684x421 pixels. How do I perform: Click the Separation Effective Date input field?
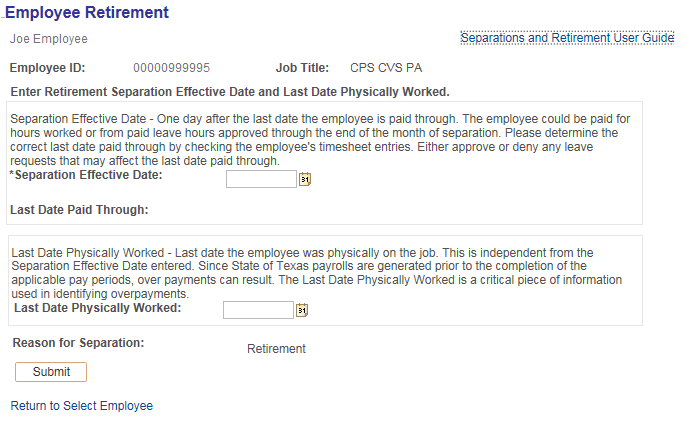point(261,179)
